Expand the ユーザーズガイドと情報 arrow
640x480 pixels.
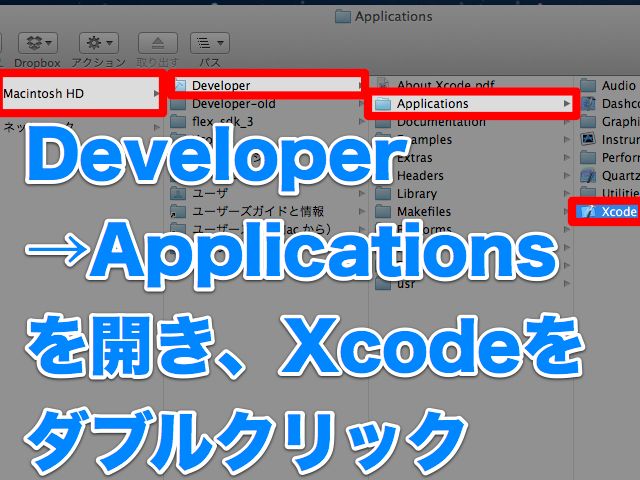point(362,211)
